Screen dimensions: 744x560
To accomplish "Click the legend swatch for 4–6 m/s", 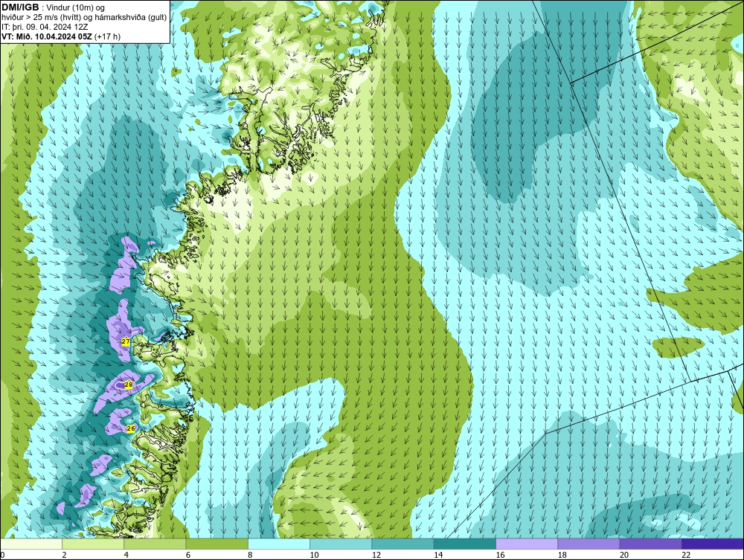I will (155, 544).
